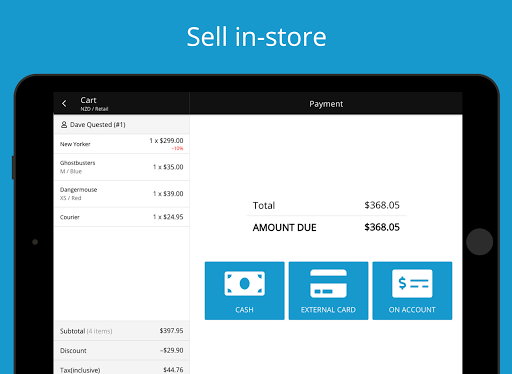Viewport: 512px width, 374px height.
Task: Select the Dangermouse XS / Red item
Action: coord(122,194)
